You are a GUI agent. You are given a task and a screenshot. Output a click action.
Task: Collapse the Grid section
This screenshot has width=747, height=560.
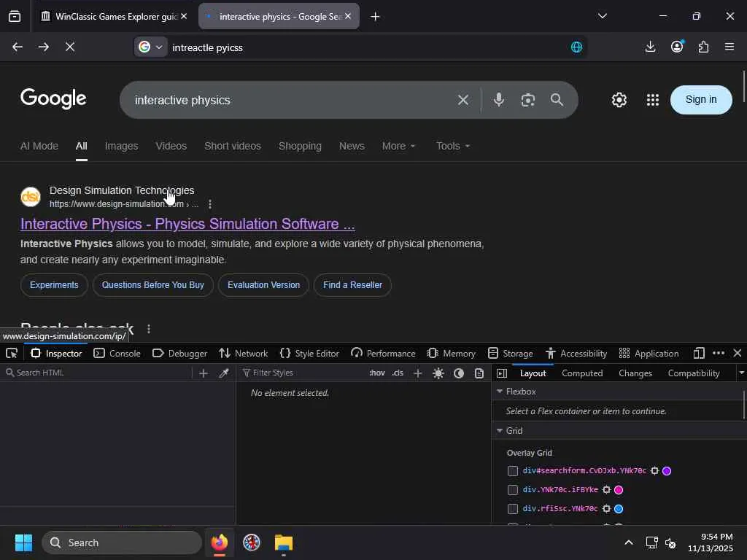coord(500,430)
